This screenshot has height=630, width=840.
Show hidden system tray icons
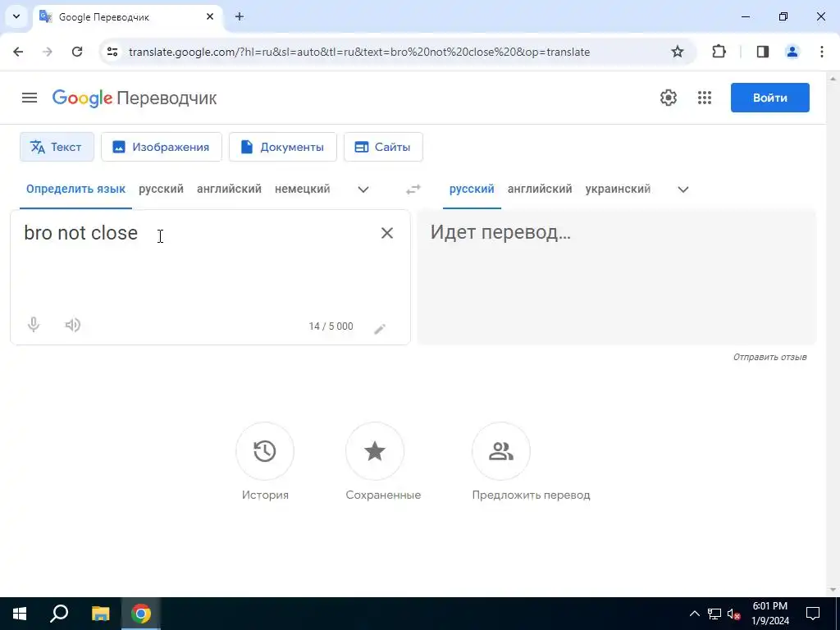click(694, 614)
